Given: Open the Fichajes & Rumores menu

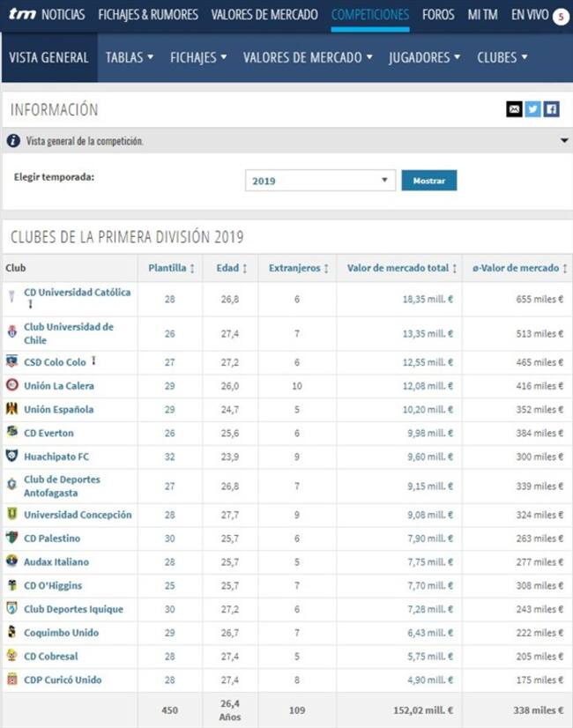Looking at the screenshot, I should (x=148, y=15).
